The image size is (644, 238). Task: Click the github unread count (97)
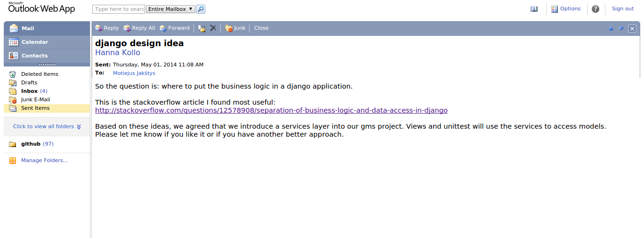48,144
